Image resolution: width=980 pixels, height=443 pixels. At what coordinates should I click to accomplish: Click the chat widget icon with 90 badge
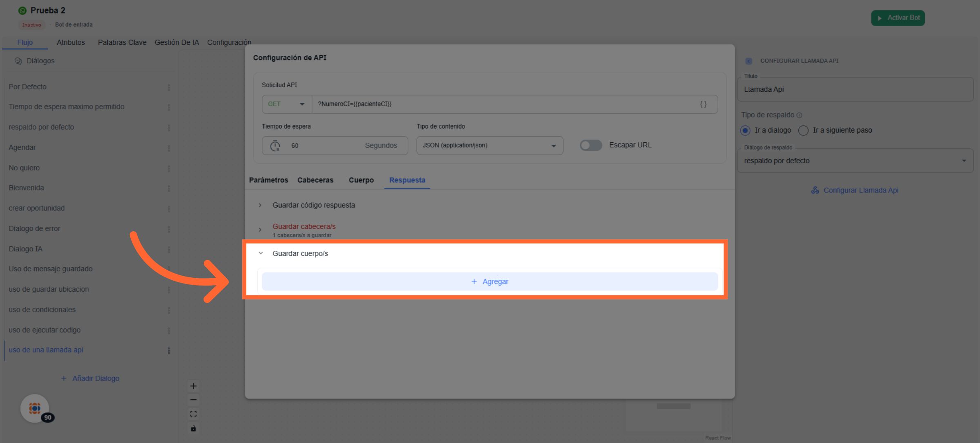[35, 408]
